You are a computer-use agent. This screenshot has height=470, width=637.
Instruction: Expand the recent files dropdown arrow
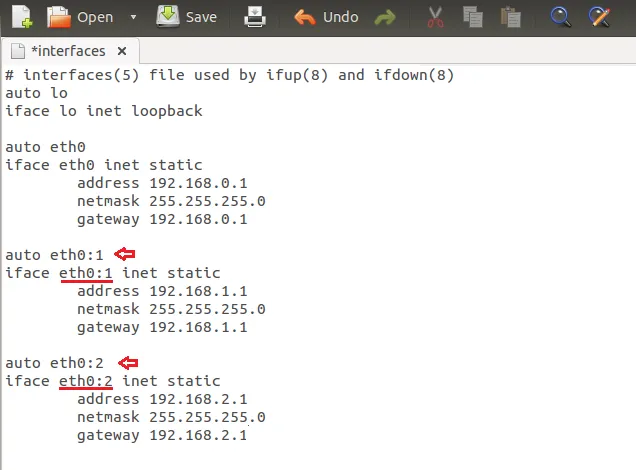click(134, 17)
